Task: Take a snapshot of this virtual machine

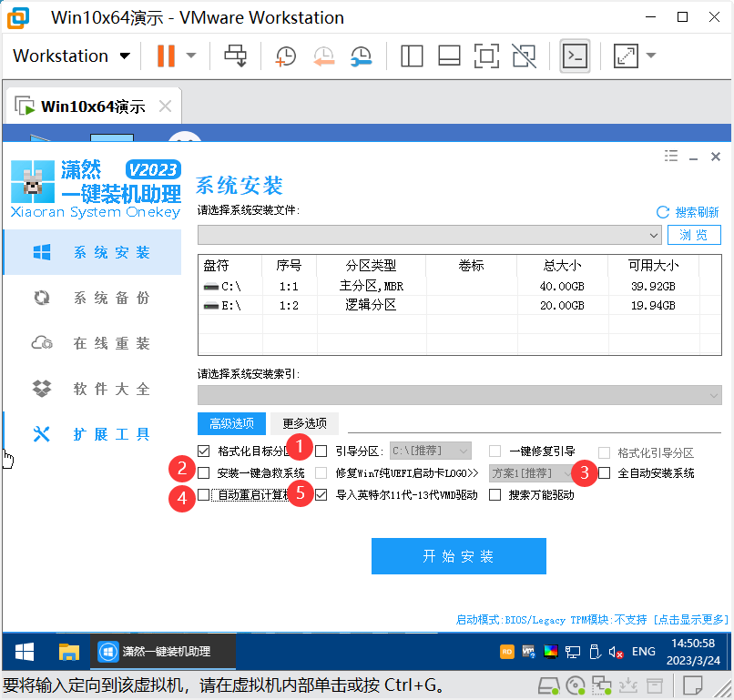Action: (285, 56)
